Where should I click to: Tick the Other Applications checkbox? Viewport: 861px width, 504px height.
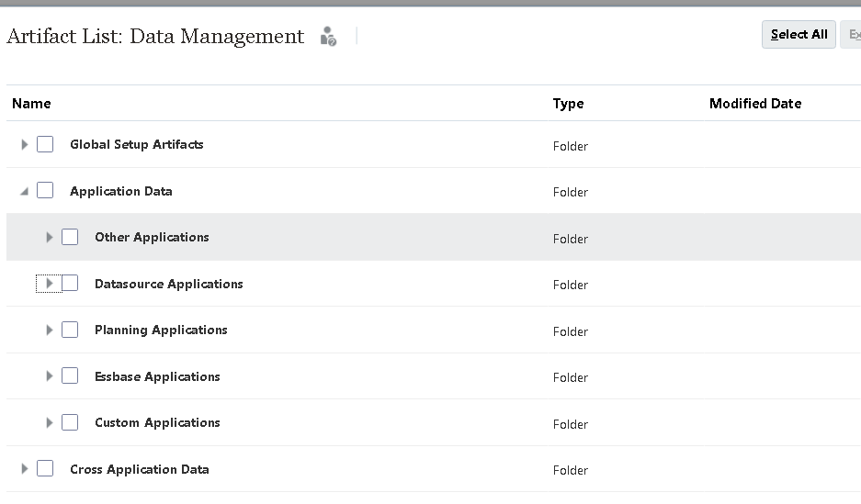pyautogui.click(x=70, y=237)
